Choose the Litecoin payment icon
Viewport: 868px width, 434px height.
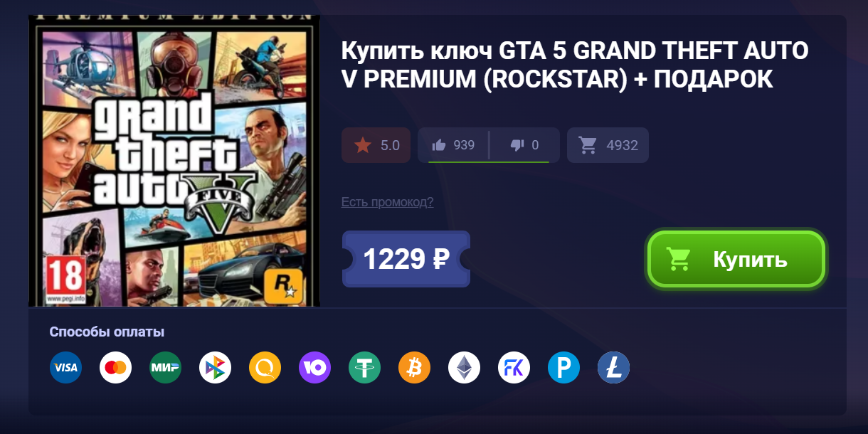[x=613, y=368]
